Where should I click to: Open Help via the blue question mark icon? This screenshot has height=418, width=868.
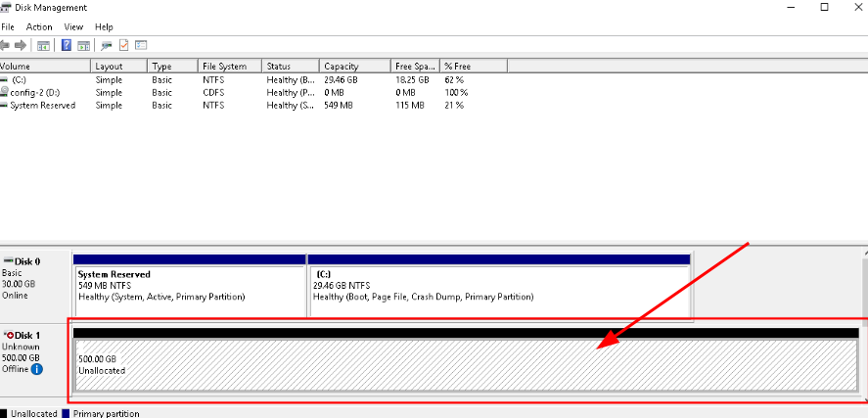67,45
